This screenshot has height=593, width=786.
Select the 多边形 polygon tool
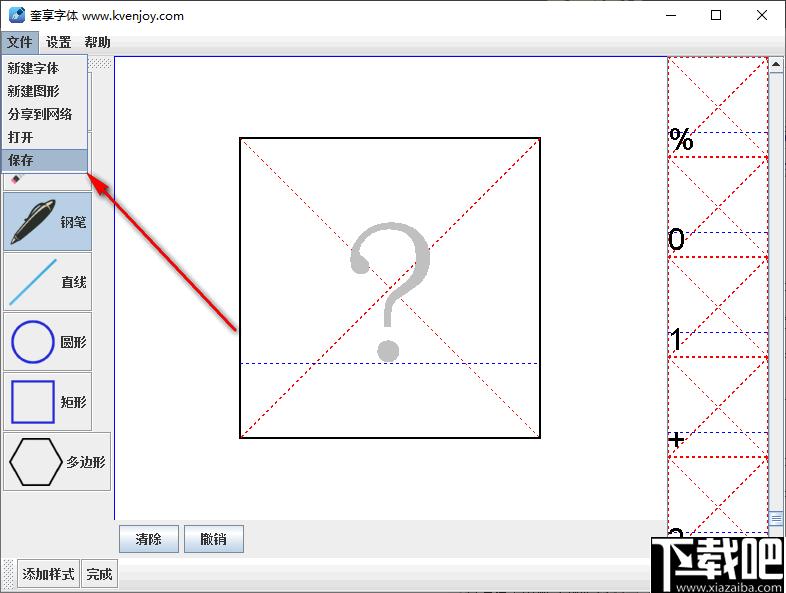click(57, 462)
